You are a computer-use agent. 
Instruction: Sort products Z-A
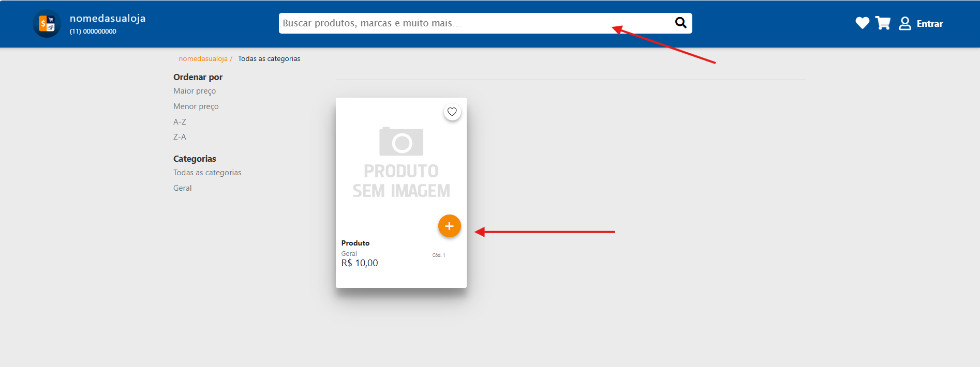pos(180,137)
